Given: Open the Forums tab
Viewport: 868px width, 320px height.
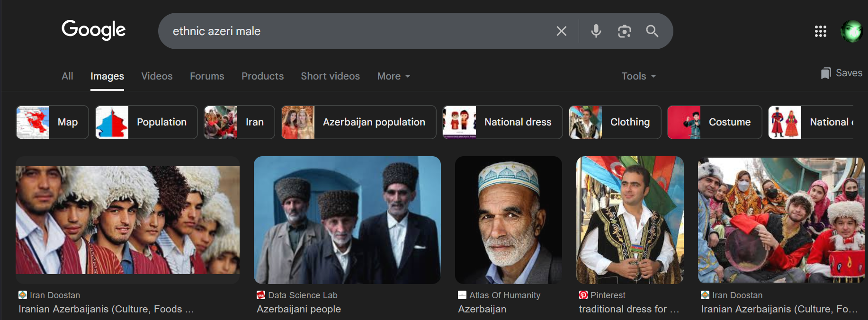Looking at the screenshot, I should click(207, 76).
